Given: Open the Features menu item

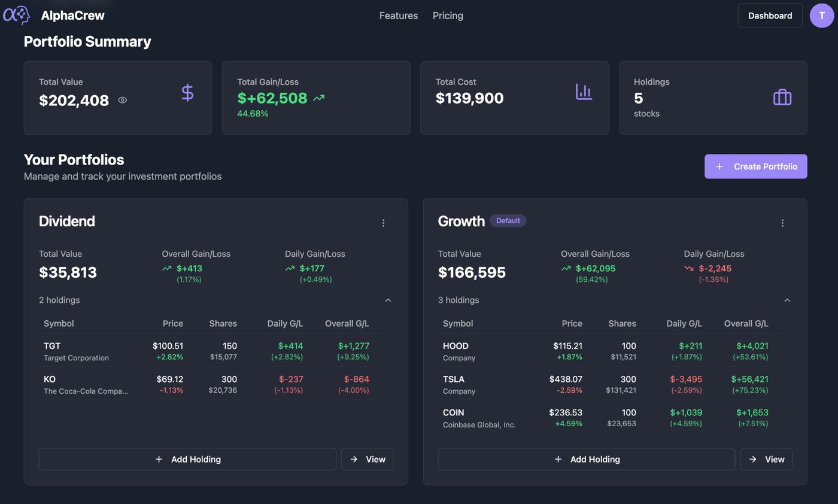Looking at the screenshot, I should click(x=398, y=16).
